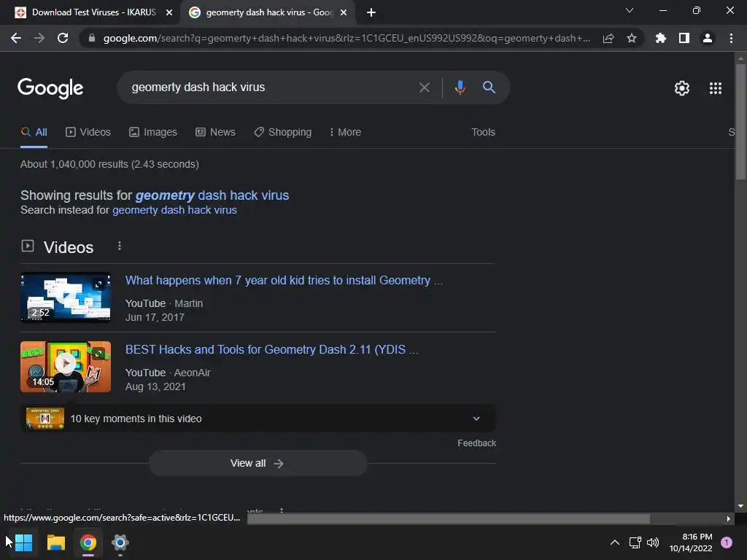
Task: Open the new tab plus button
Action: (371, 12)
